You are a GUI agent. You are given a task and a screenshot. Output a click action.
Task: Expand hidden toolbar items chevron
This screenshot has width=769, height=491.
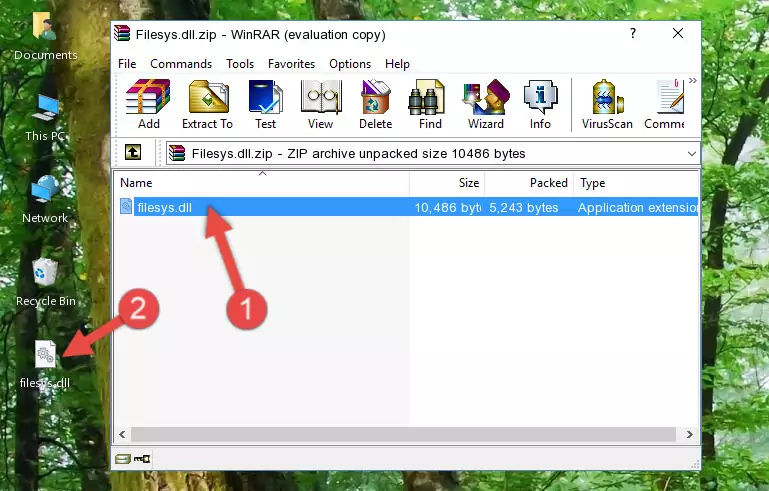[692, 80]
